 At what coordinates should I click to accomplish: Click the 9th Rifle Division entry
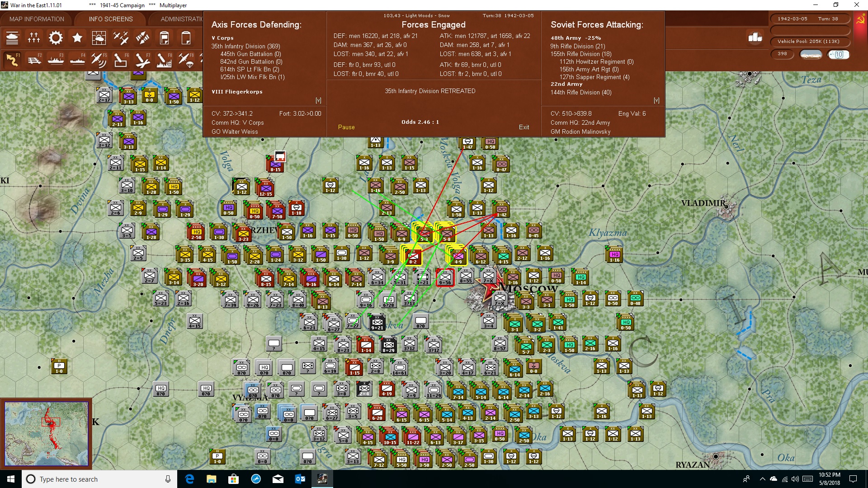point(578,46)
